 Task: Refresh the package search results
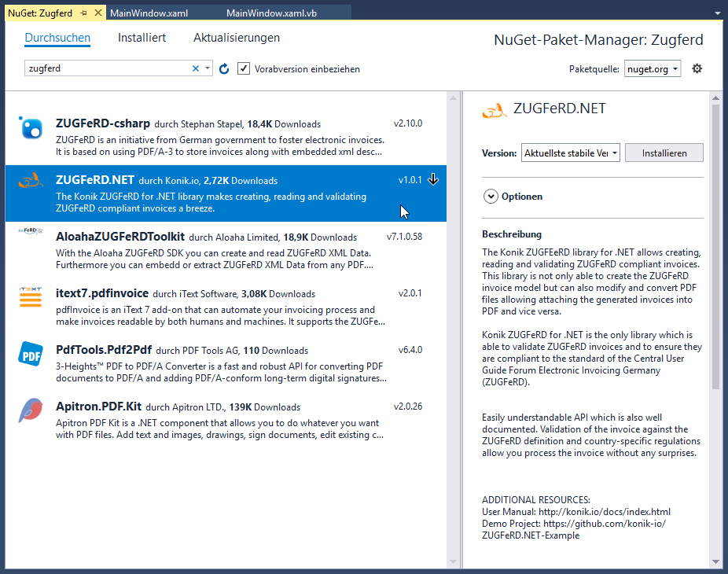[x=224, y=68]
